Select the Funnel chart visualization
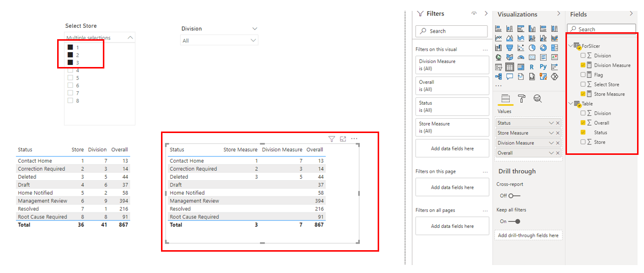 pyautogui.click(x=509, y=48)
